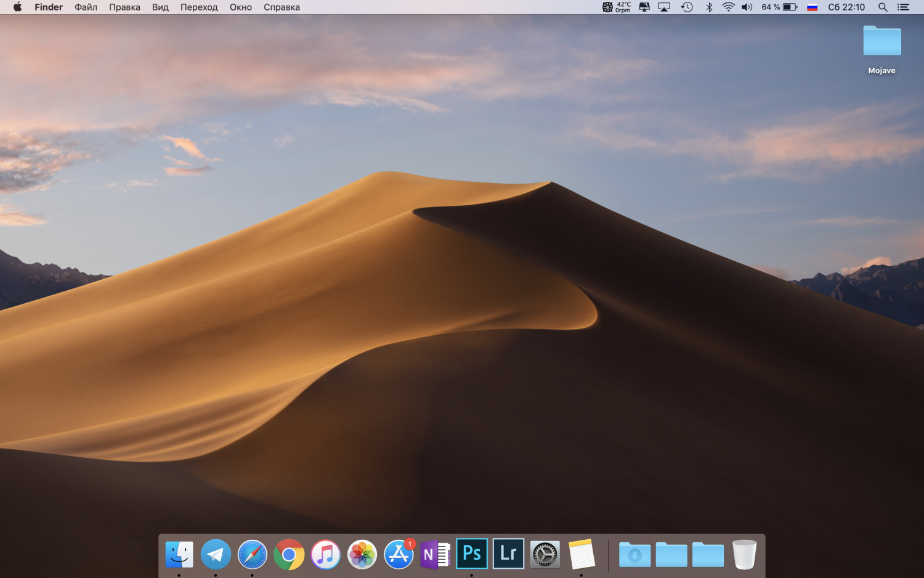Launch Microsoft OneNote from the Dock
Viewport: 924px width, 578px height.
435,554
